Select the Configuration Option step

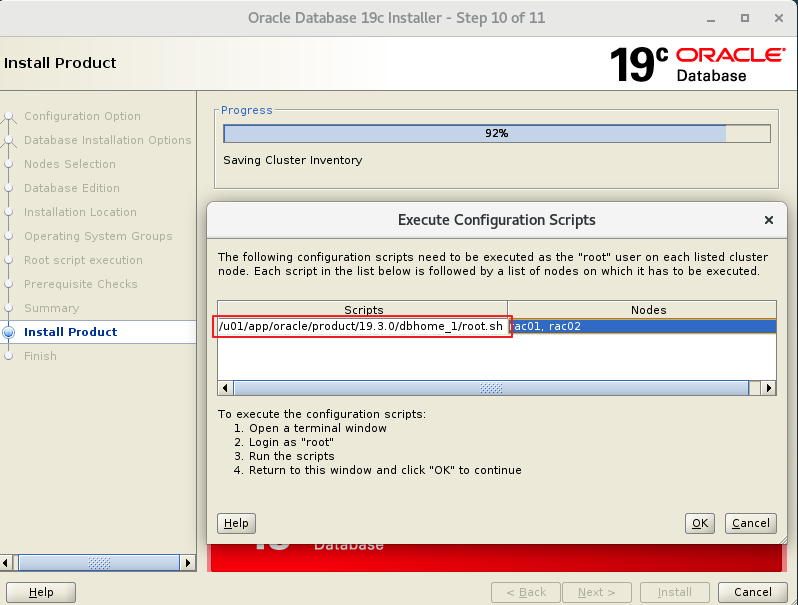[x=82, y=116]
